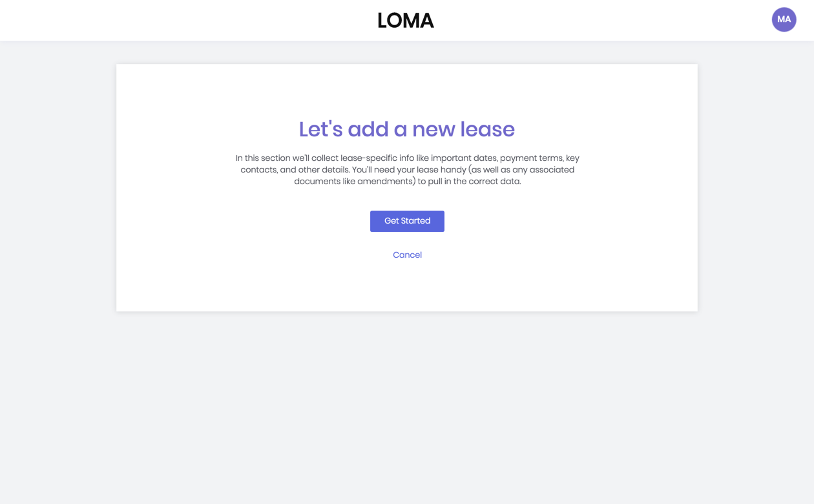
Task: Open account options from the header avatar
Action: click(783, 19)
